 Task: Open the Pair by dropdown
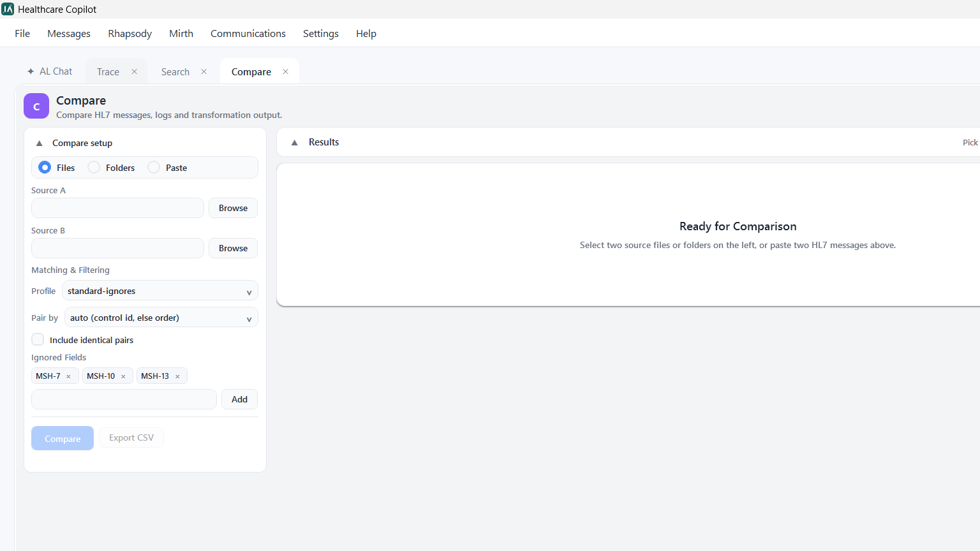point(161,318)
